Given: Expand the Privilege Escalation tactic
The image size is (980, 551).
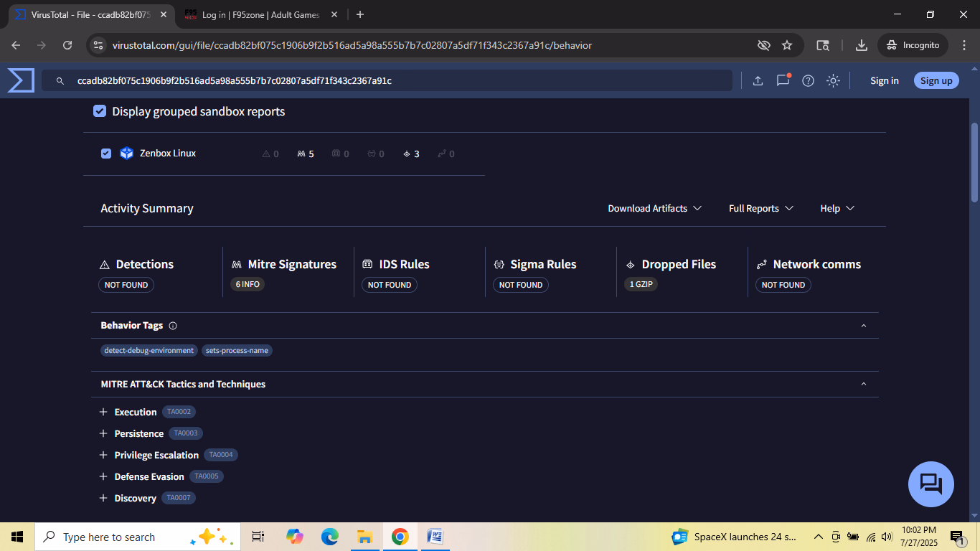Looking at the screenshot, I should pyautogui.click(x=103, y=456).
